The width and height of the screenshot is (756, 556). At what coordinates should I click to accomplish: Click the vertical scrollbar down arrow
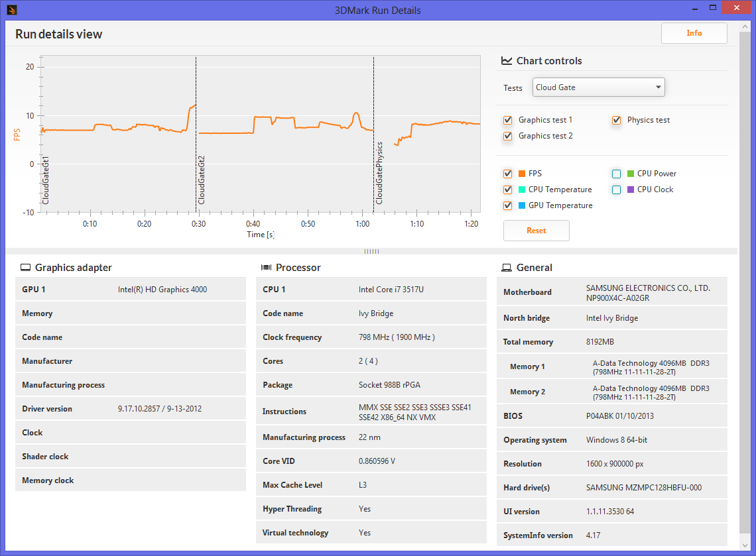(745, 545)
